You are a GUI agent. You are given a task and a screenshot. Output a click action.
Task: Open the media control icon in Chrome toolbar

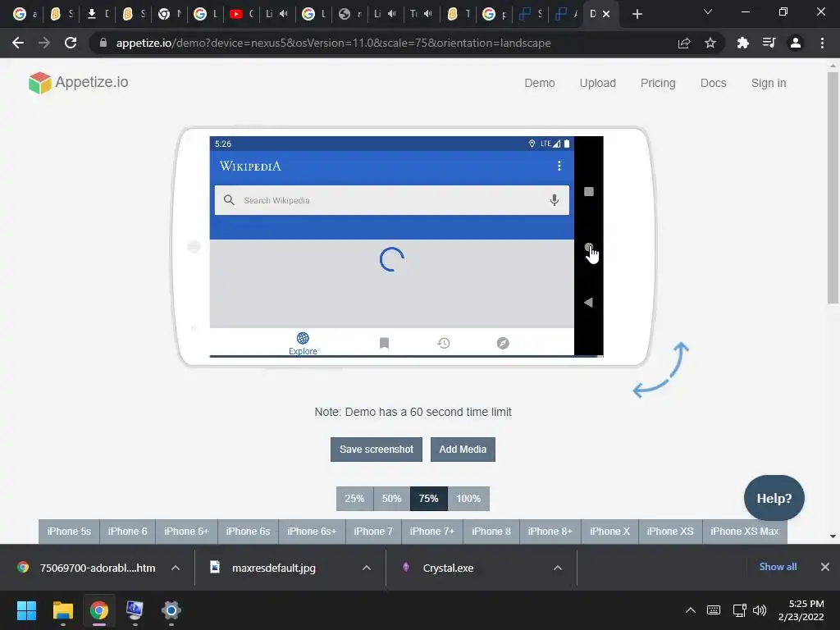[x=769, y=43]
